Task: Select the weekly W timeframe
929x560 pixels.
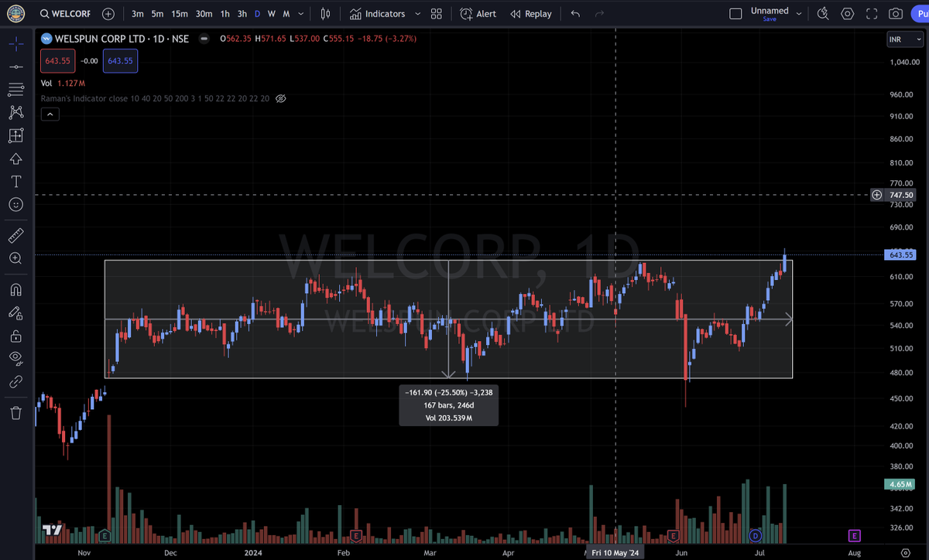Action: (x=272, y=14)
